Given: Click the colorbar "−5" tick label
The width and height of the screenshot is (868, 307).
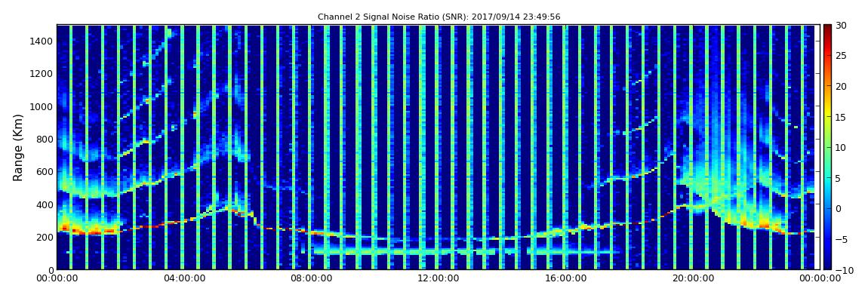Looking at the screenshot, I should tap(842, 239).
